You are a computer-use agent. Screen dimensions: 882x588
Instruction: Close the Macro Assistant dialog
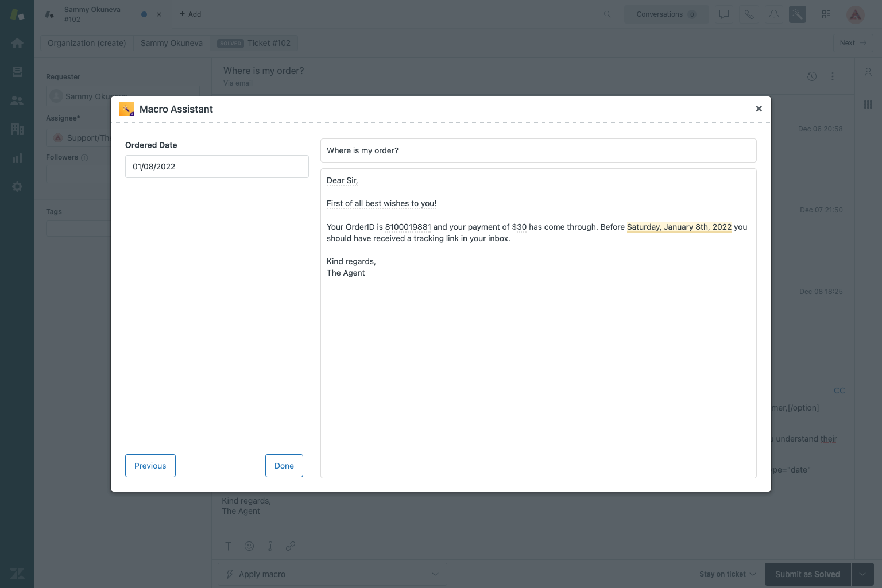coord(759,109)
